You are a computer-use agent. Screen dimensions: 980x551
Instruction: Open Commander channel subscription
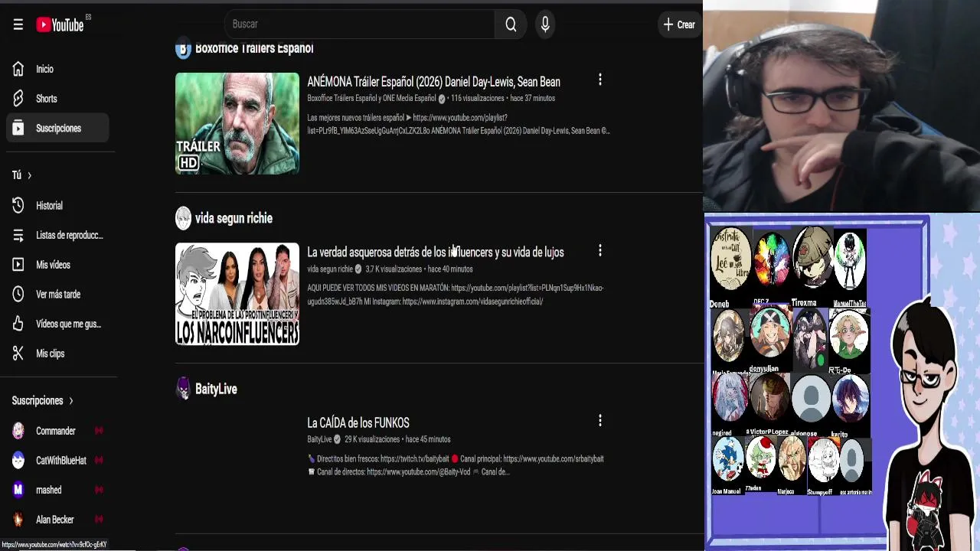click(58, 431)
